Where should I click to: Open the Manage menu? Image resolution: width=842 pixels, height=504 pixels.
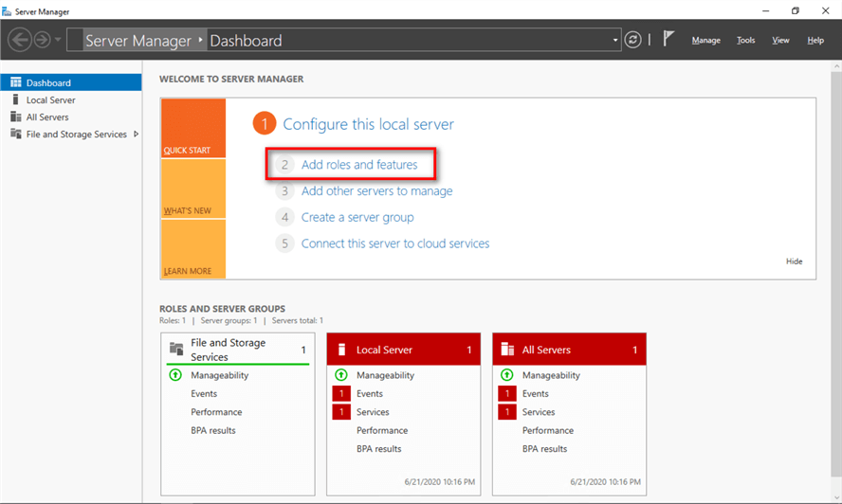click(x=705, y=41)
